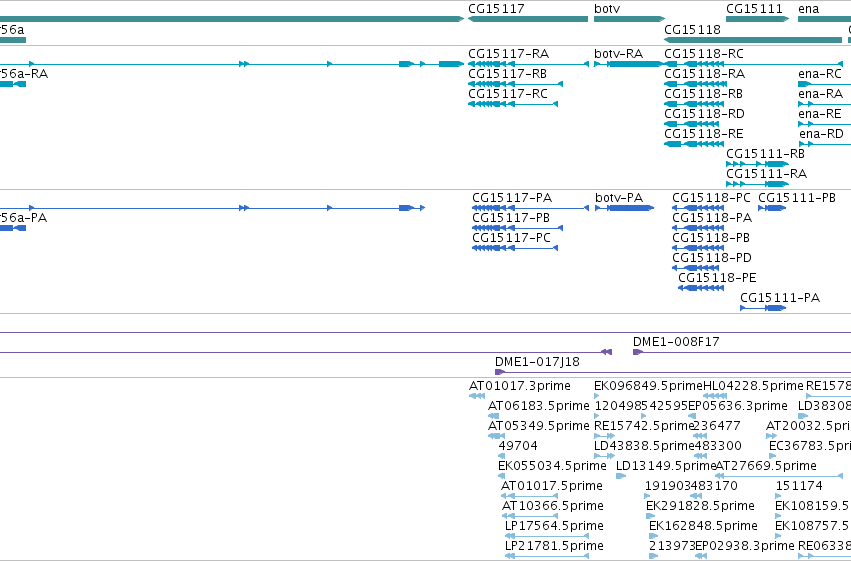Screen dimensions: 851x561
Task: Click BAC clone DME1-017J18 label
Action: click(x=537, y=362)
